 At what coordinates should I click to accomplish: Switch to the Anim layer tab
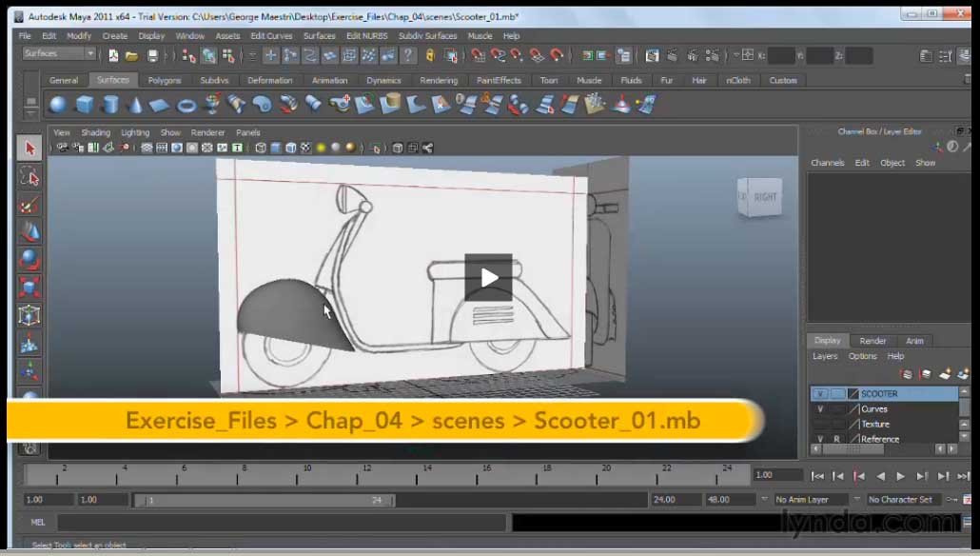914,341
